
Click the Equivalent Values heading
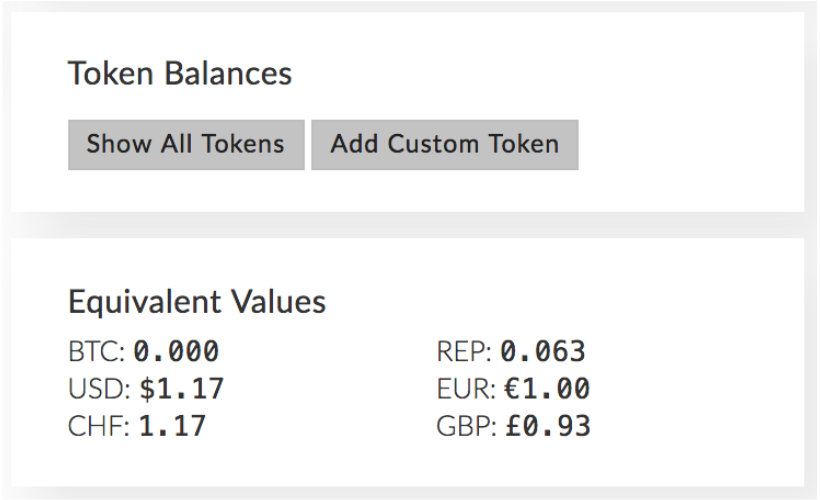coord(197,301)
